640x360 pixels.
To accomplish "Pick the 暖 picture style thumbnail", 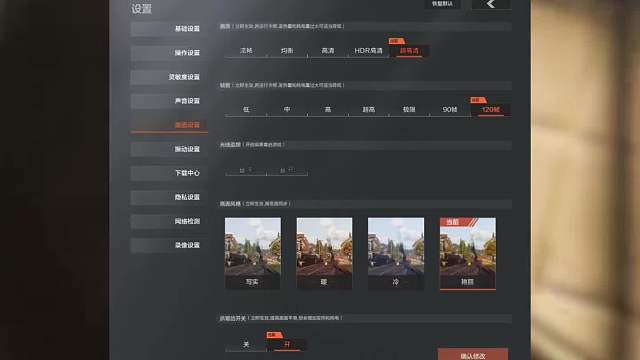I will coord(324,253).
